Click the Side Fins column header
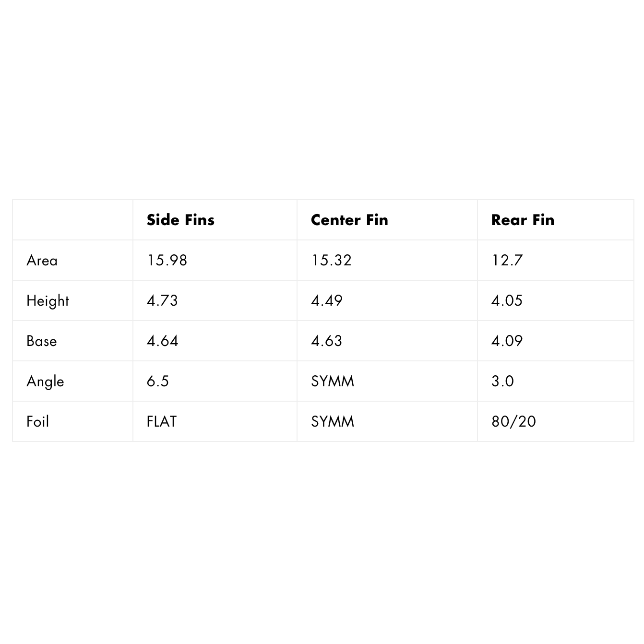Screen dimensions: 644x644 click(x=180, y=220)
